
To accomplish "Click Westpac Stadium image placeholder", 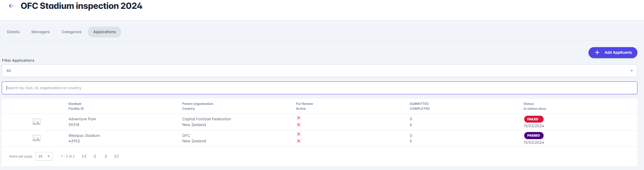I will (36, 138).
